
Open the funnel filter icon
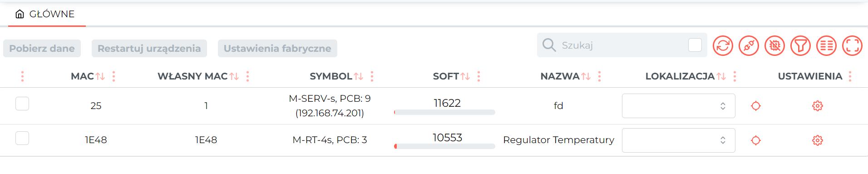(x=800, y=46)
